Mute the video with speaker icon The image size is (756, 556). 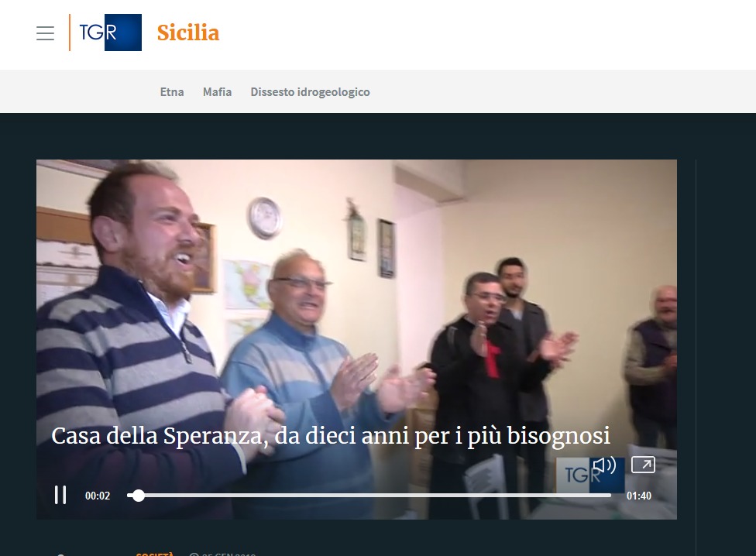[x=604, y=465]
